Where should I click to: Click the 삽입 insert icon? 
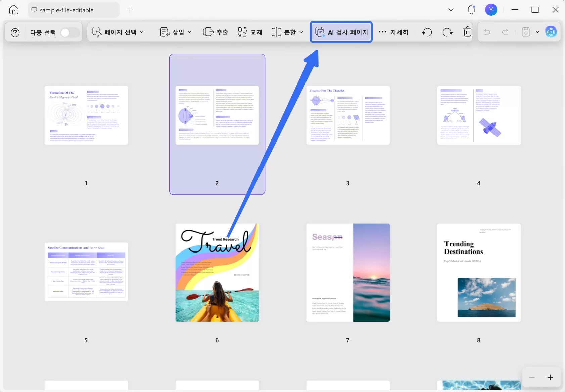[x=165, y=32]
